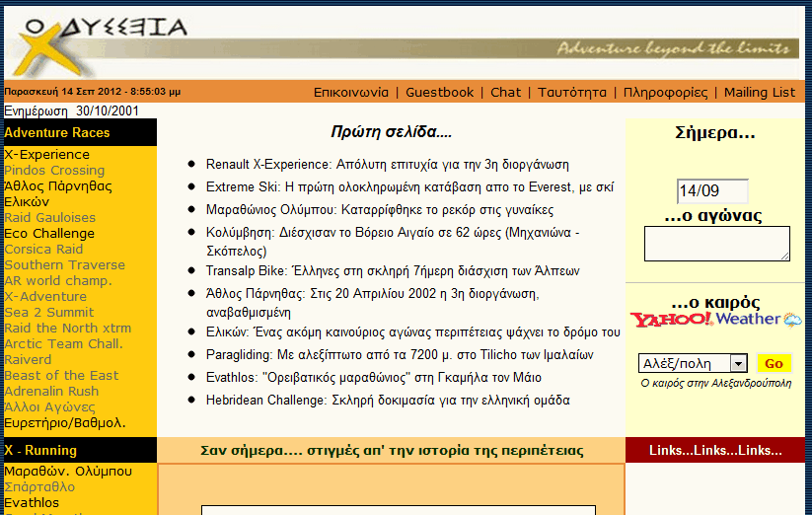Open the Hebridean Challenge news item
The image size is (812, 515).
coord(388,401)
